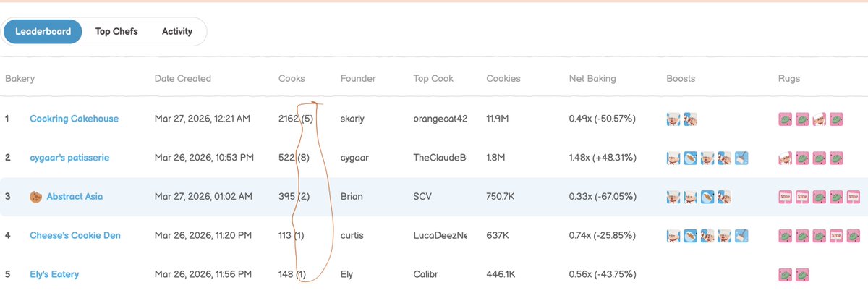Click chef rug icon in cygaar's patisserie row
Image resolution: width=868 pixels, height=293 pixels.
pyautogui.click(x=785, y=158)
